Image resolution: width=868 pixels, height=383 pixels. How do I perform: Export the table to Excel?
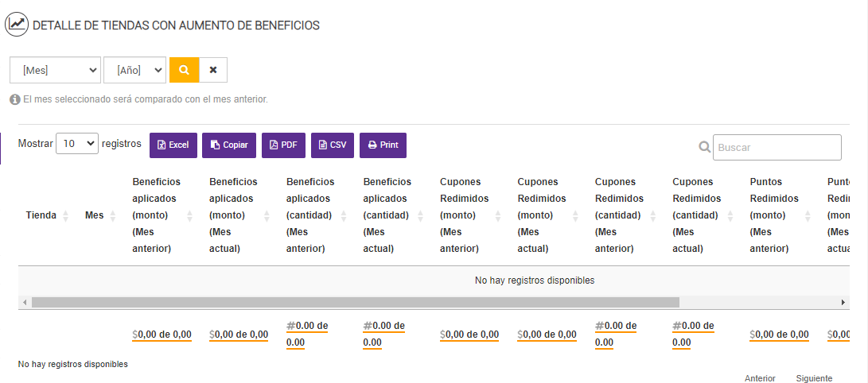point(173,145)
